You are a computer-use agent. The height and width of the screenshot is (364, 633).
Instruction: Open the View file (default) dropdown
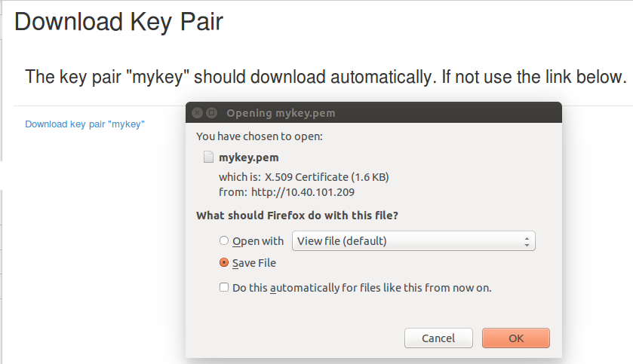413,241
